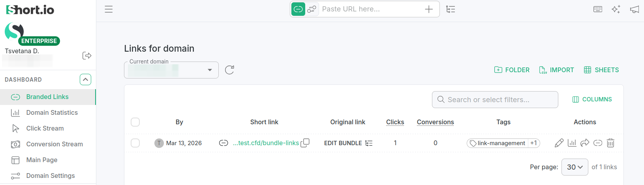The height and width of the screenshot is (185, 644).
Task: Go to Conversion Stream page
Action: coord(54,144)
